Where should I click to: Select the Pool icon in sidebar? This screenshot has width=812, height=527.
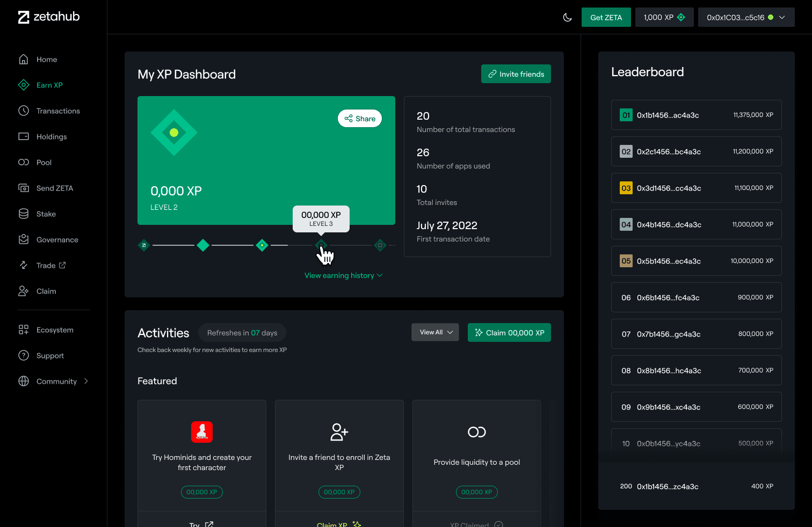(24, 163)
